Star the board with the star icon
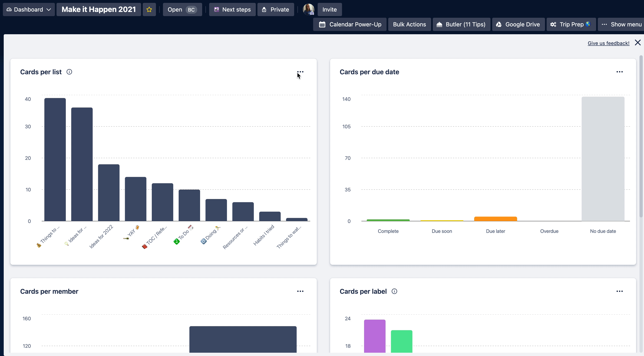This screenshot has width=644, height=356. coord(149,9)
